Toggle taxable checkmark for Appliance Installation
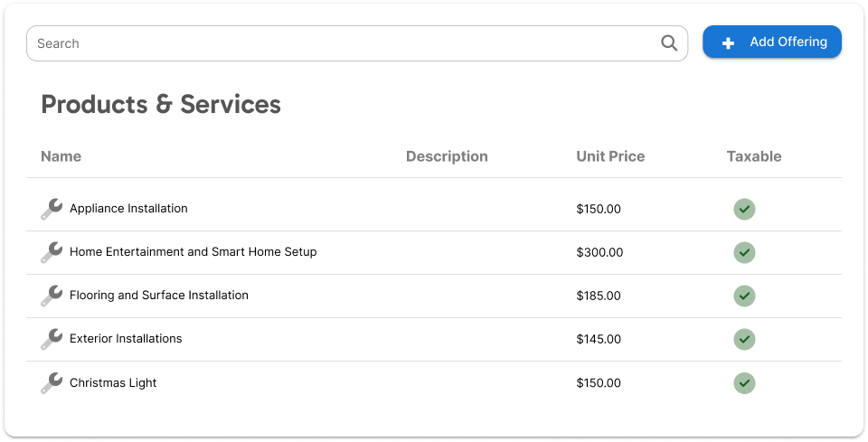The image size is (868, 442). pyautogui.click(x=744, y=209)
